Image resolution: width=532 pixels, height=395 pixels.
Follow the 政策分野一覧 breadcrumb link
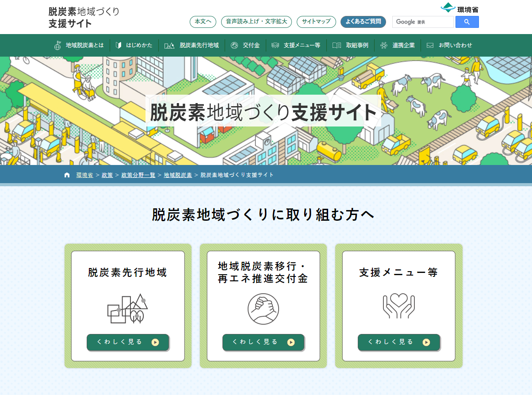(138, 175)
